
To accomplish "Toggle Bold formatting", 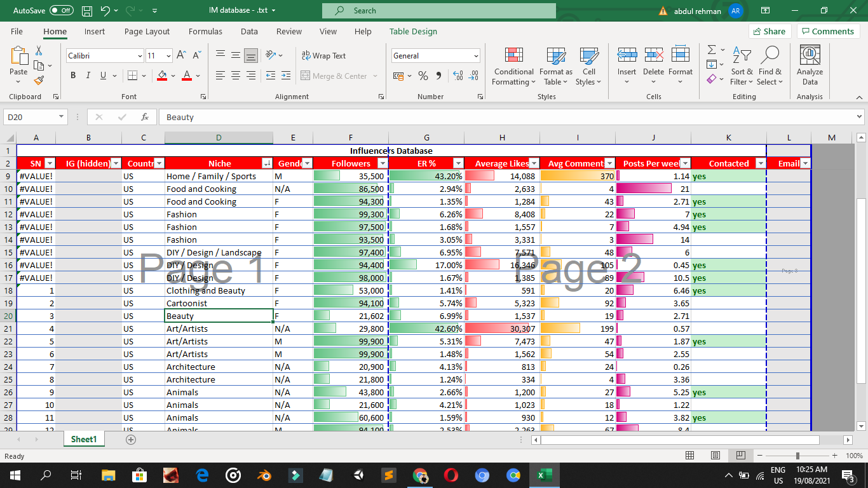I will tap(72, 76).
